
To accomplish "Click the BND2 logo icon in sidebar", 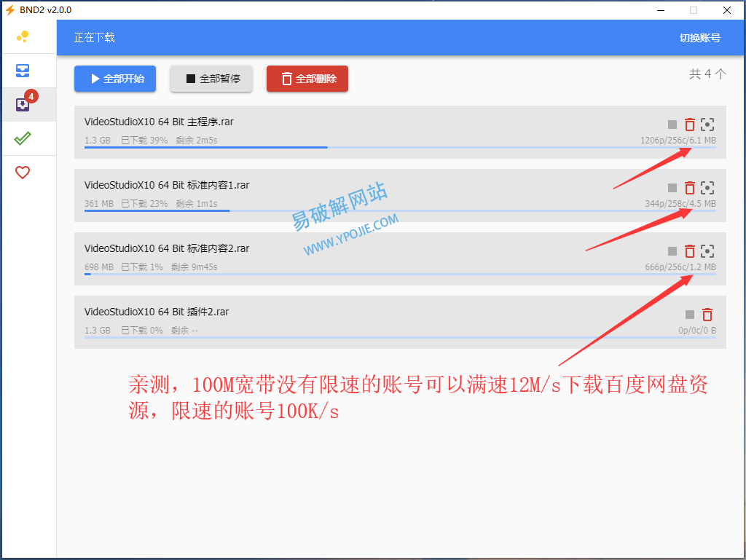I will click(x=23, y=36).
